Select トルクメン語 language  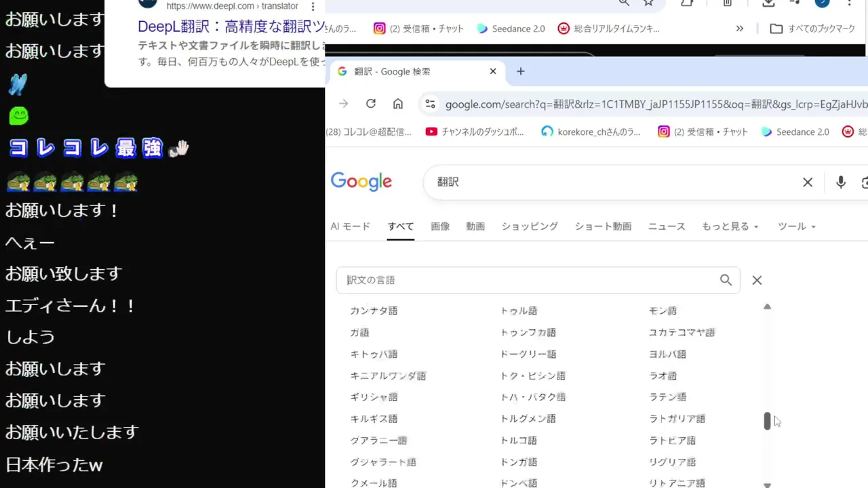click(x=528, y=419)
